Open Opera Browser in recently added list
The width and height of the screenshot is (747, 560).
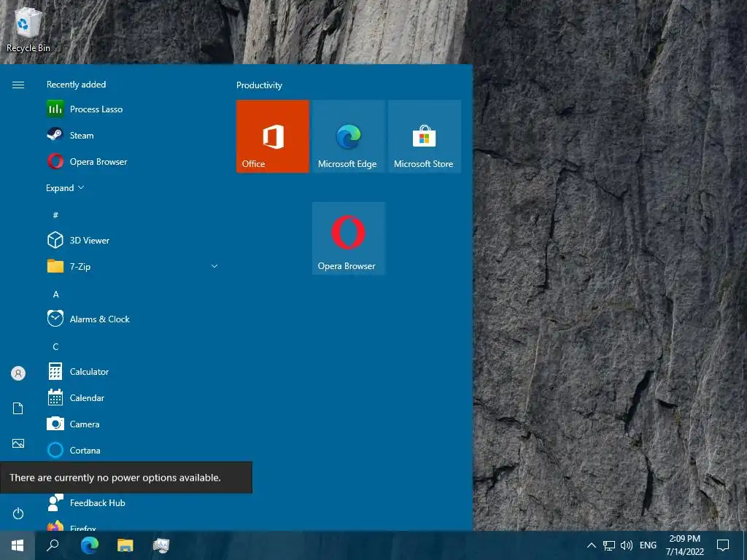pyautogui.click(x=133, y=161)
